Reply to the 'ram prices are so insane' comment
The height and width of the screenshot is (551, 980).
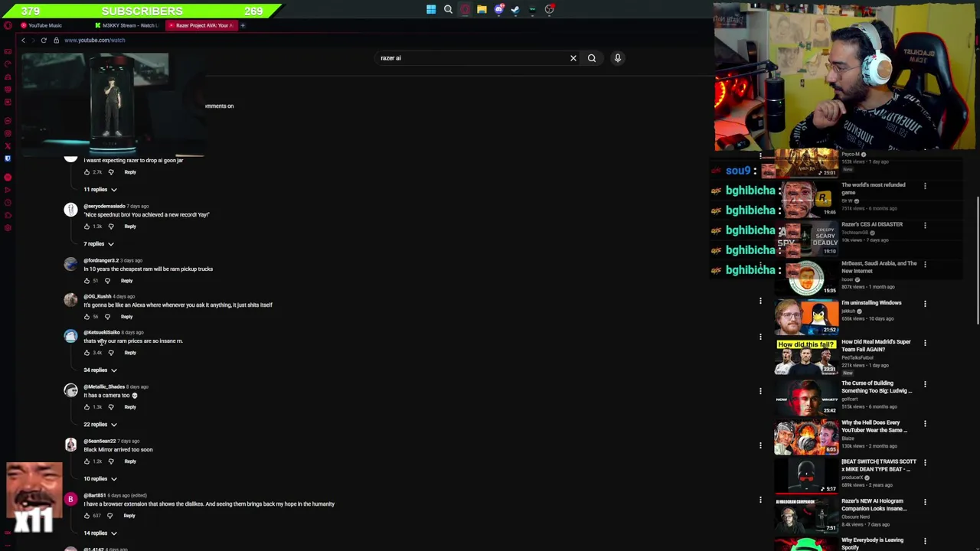pos(130,353)
